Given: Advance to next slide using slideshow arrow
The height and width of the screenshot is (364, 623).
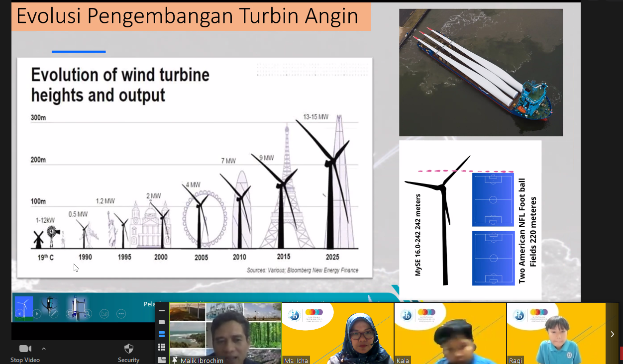Looking at the screenshot, I should coord(37,314).
